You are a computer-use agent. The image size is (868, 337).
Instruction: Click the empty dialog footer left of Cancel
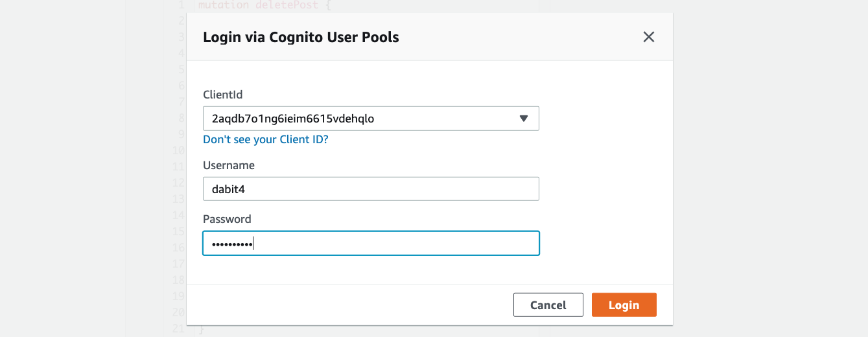[350, 305]
